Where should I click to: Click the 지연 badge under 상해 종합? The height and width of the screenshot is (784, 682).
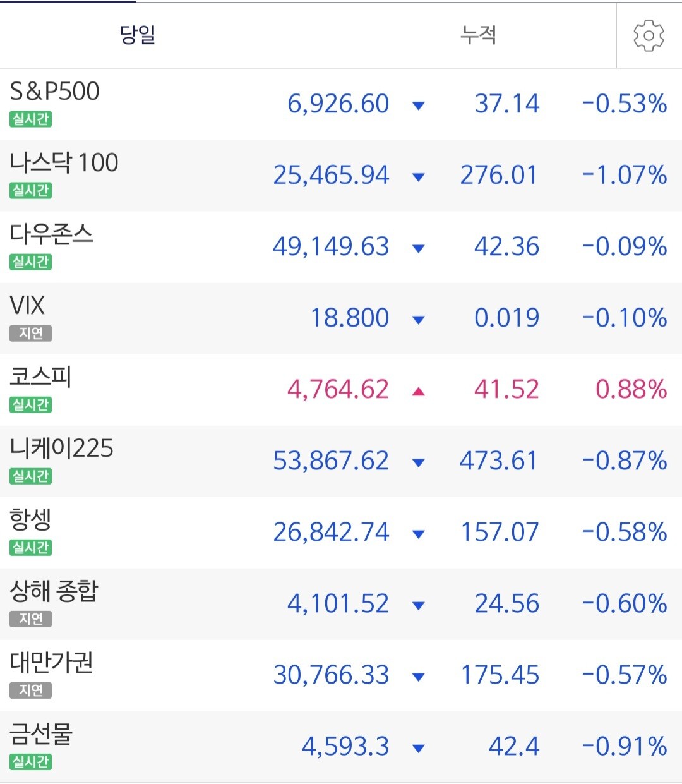click(x=30, y=619)
